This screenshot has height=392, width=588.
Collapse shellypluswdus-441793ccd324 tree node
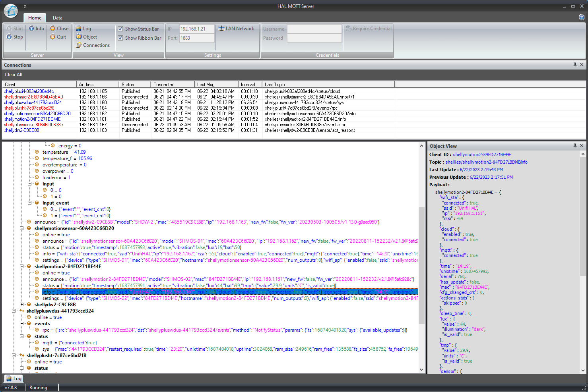click(14, 311)
